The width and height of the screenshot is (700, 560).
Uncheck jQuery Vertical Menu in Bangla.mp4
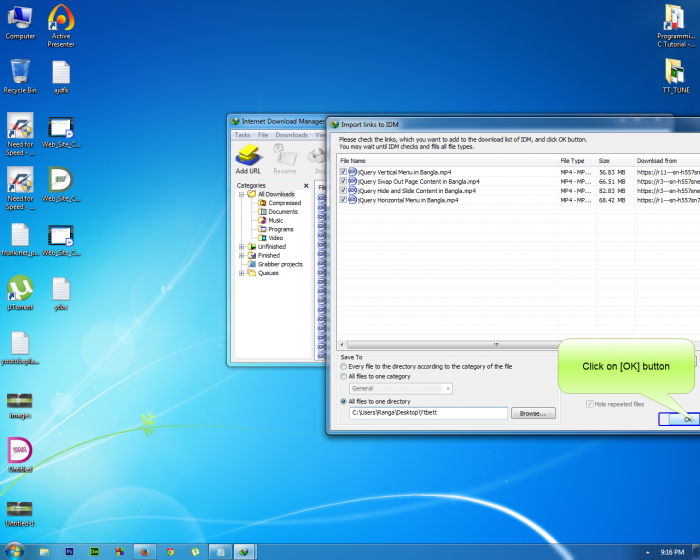[x=343, y=172]
